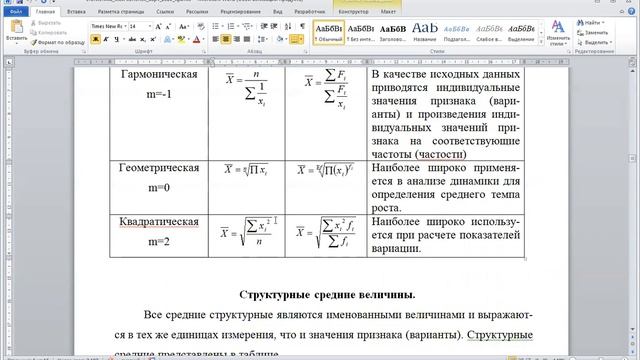Open Change Styles (Изменить стили)

(558, 33)
